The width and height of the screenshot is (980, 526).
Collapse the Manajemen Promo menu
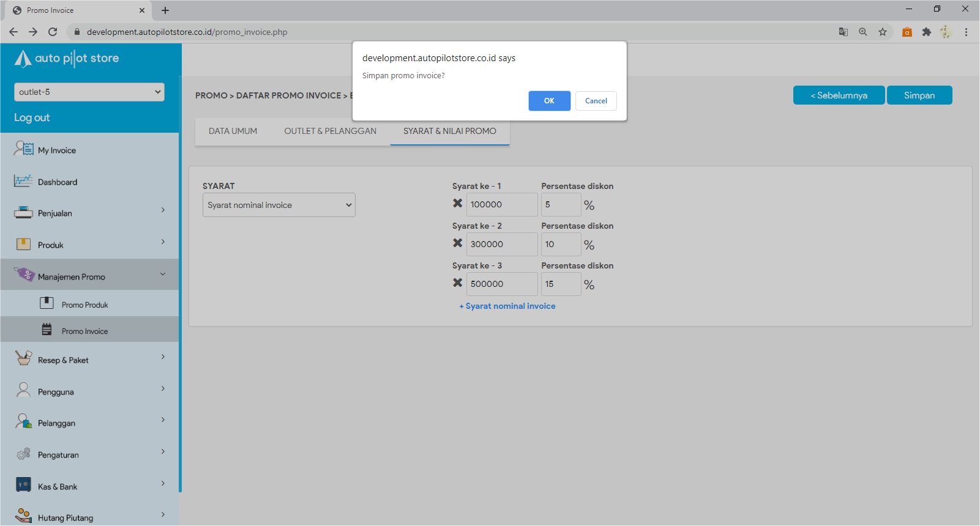[x=163, y=275]
